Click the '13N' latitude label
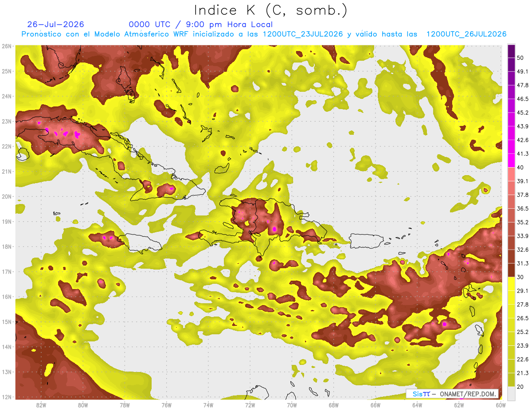 6,372
